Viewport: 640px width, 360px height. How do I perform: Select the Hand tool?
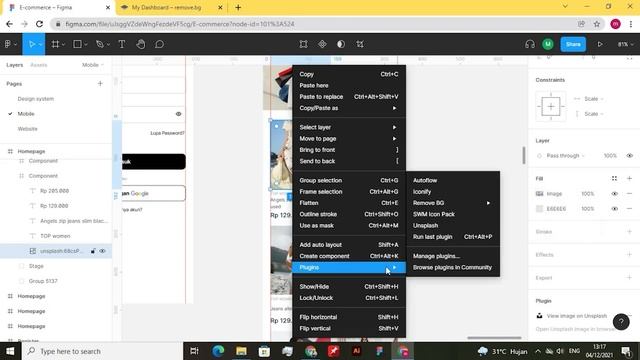(x=141, y=44)
